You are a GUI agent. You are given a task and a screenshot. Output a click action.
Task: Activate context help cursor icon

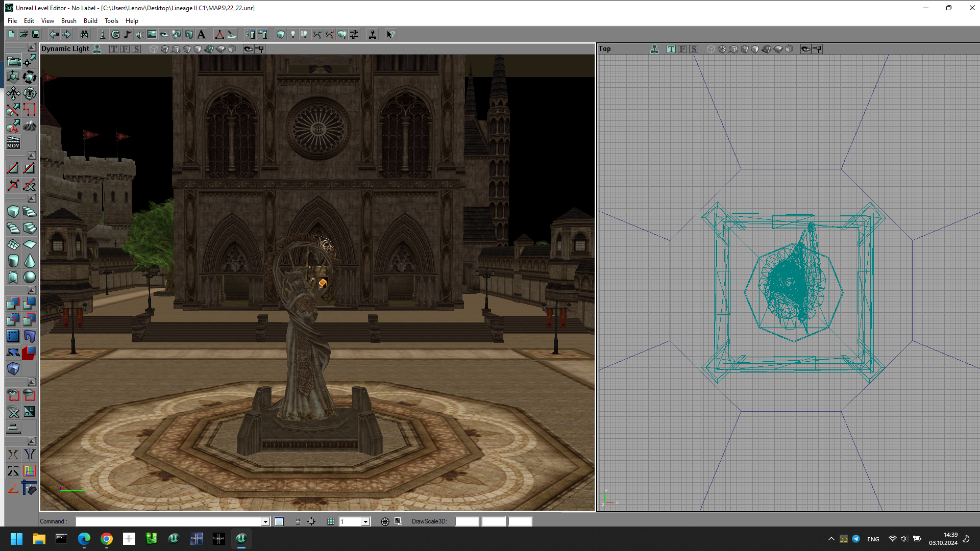pos(390,34)
